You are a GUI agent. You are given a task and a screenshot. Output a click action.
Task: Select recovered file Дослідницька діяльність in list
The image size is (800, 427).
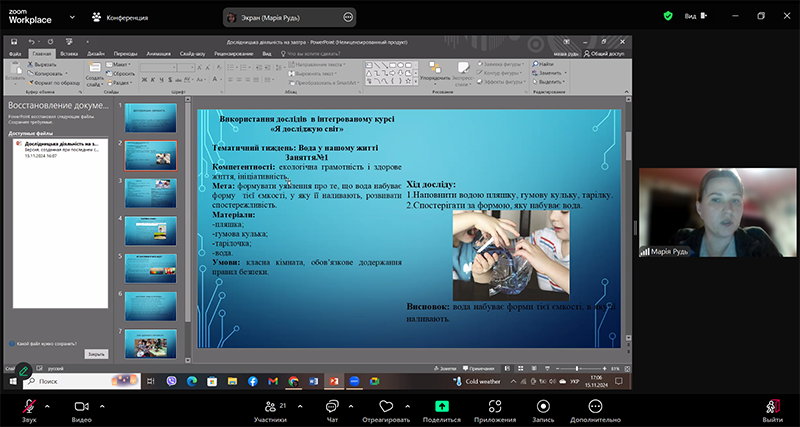[60, 150]
